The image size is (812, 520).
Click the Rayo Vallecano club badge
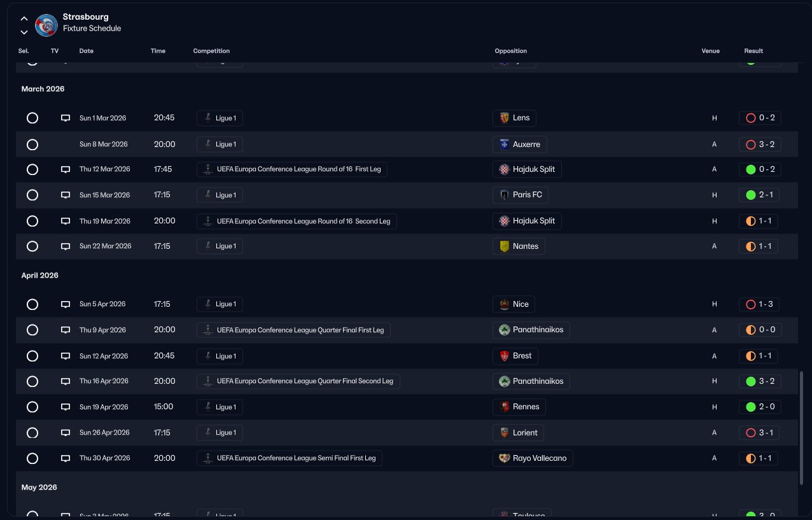505,458
